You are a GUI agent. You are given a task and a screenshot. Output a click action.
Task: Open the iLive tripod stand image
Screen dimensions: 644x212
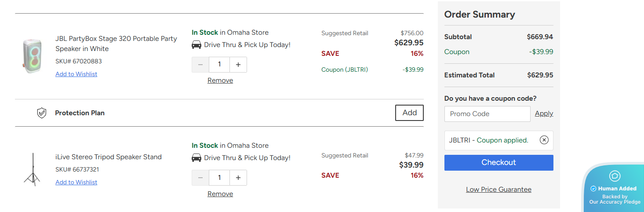[32, 169]
